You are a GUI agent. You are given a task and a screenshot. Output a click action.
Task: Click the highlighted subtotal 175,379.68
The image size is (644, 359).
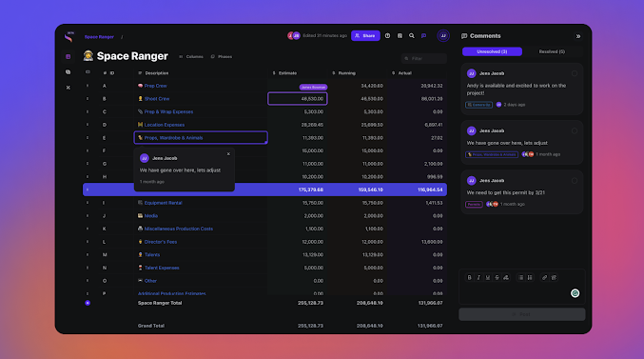(x=311, y=189)
